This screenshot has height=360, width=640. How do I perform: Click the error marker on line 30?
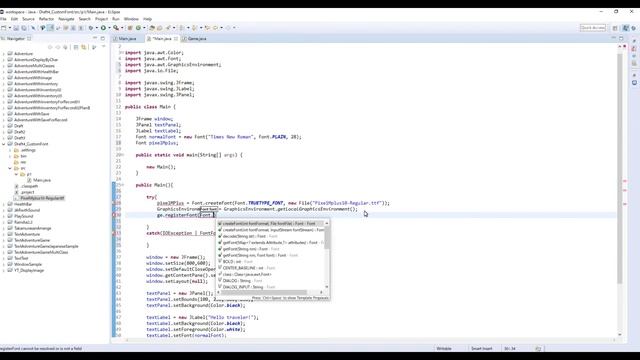tap(114, 215)
